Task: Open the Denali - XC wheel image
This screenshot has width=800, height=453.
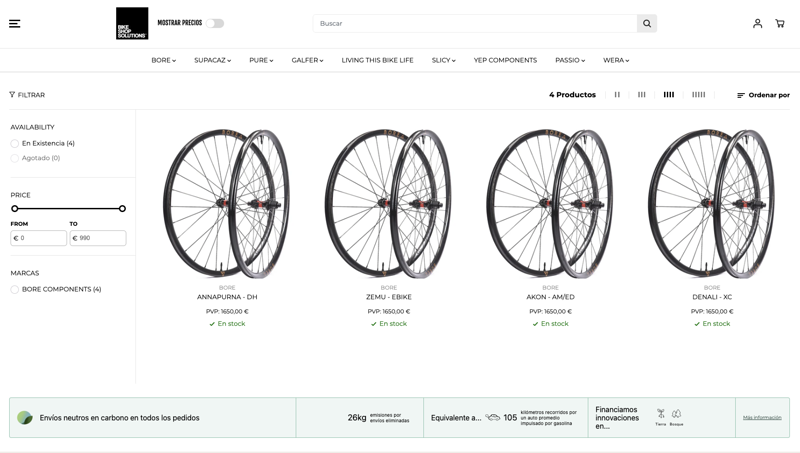Action: click(712, 203)
